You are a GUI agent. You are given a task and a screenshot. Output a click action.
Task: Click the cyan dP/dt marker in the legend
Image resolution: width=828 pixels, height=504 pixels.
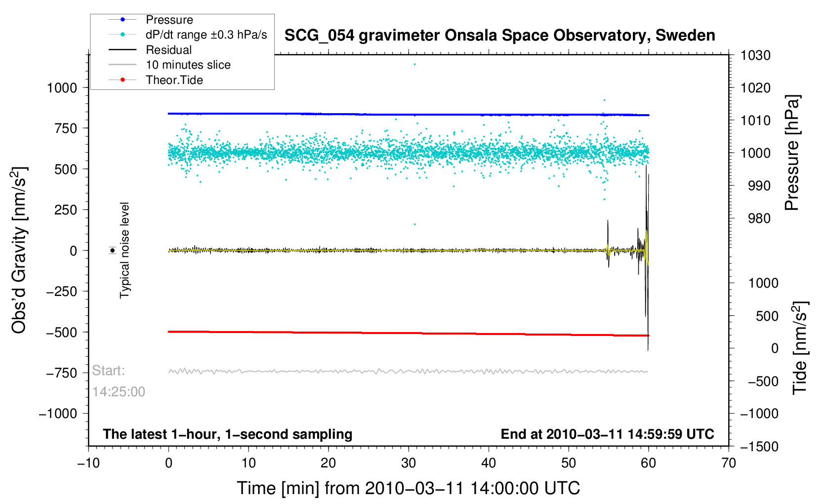pyautogui.click(x=123, y=35)
